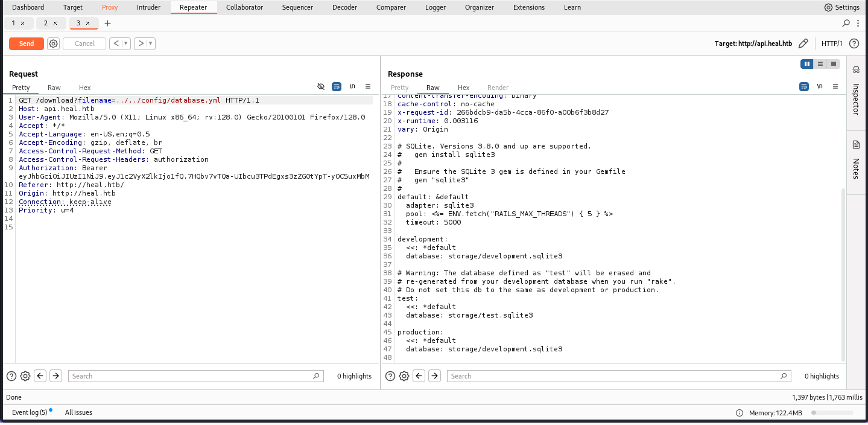The height and width of the screenshot is (425, 868).
Task: Open All issues
Action: pos(78,412)
